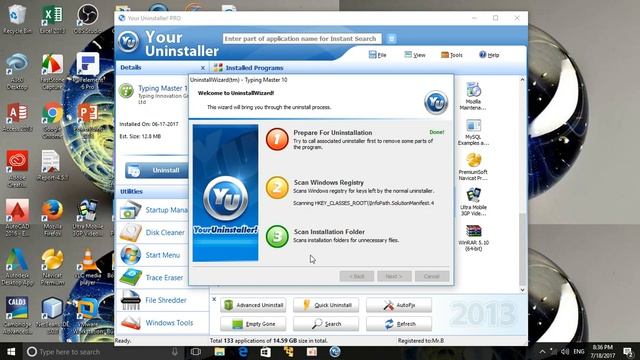Screen dimensions: 640x360
Task: Open VLC media player desktop shortcut
Action: tap(87, 267)
